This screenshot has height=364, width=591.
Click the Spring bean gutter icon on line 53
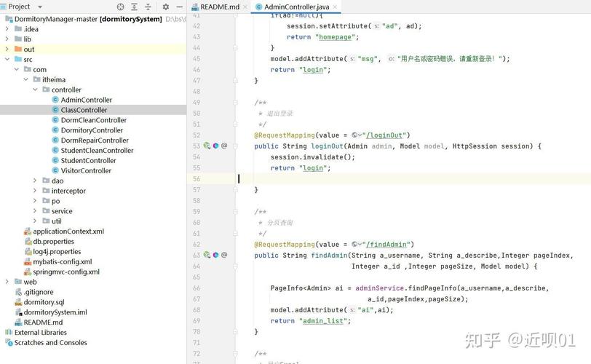(207, 146)
